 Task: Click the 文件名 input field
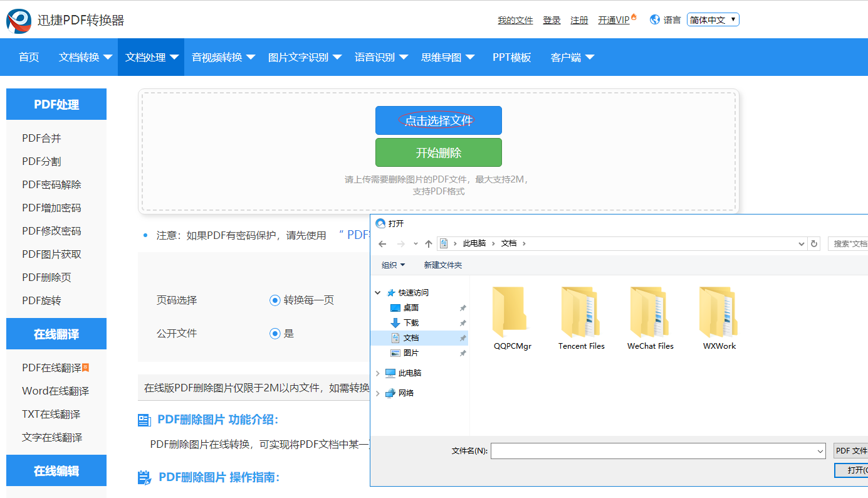(658, 451)
